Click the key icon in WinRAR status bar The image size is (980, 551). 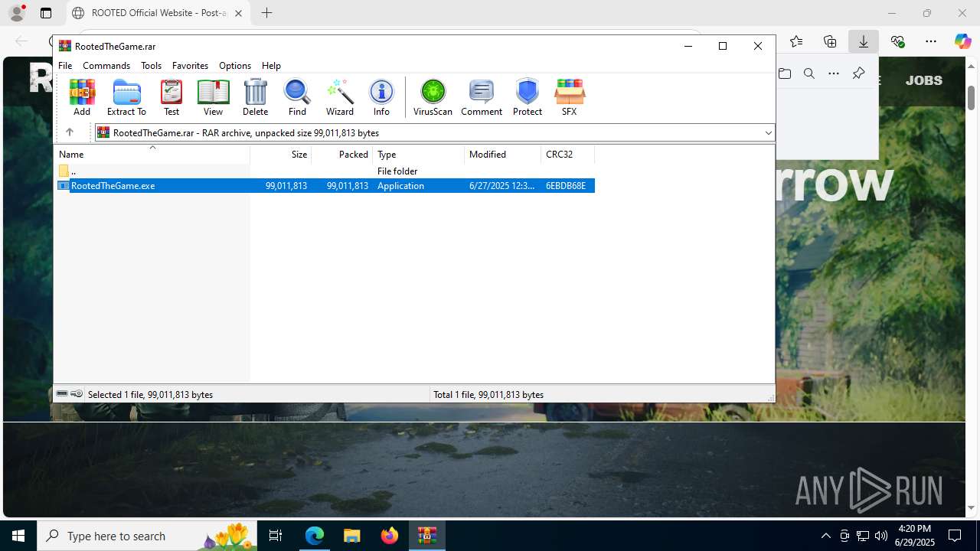(x=77, y=394)
